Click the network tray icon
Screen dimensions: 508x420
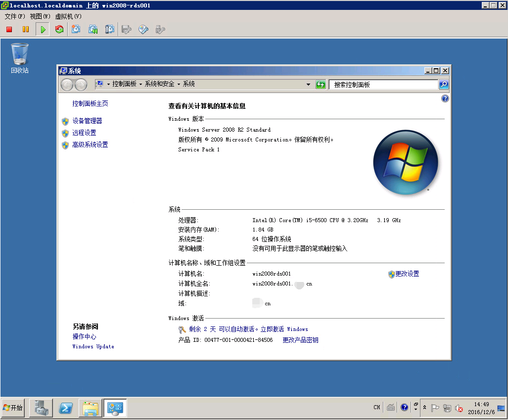(447, 408)
